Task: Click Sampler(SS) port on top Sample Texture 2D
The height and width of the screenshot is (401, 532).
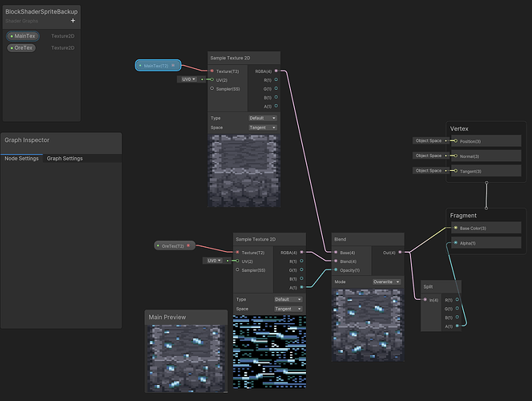Action: coord(212,88)
